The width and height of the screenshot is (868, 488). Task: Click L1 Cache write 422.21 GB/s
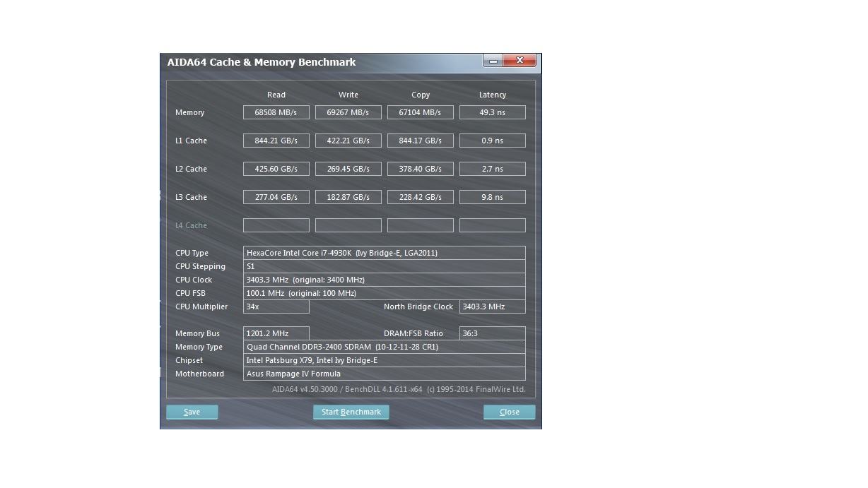[x=348, y=141]
